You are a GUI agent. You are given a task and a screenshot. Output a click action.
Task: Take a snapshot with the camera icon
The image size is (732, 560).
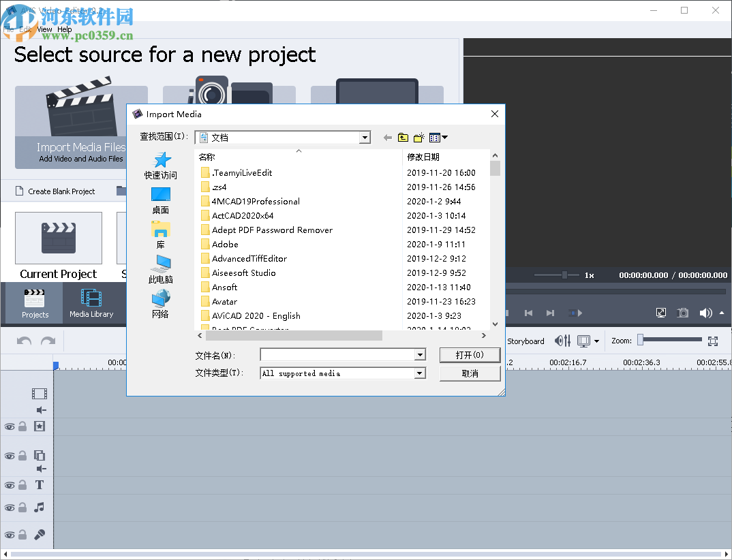coord(683,313)
